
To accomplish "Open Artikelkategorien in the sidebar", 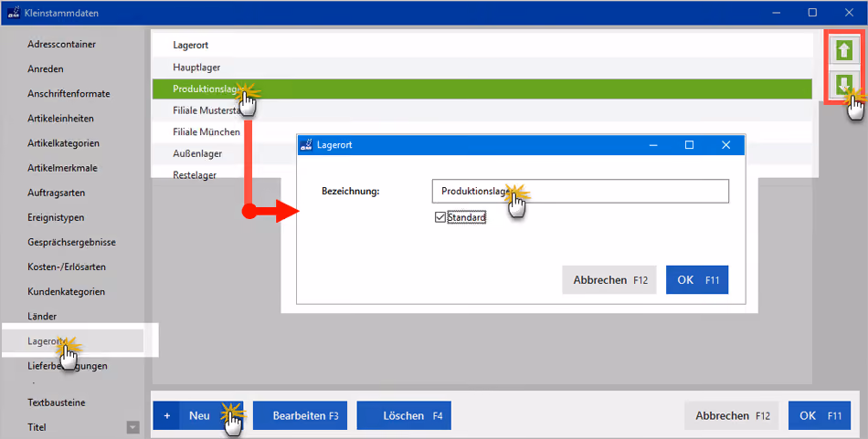I will tap(63, 143).
